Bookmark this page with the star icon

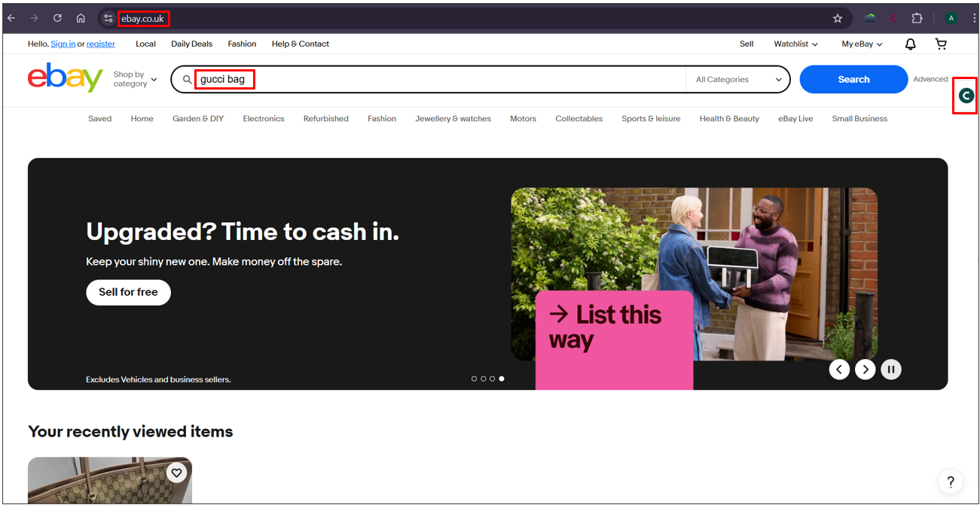(838, 18)
